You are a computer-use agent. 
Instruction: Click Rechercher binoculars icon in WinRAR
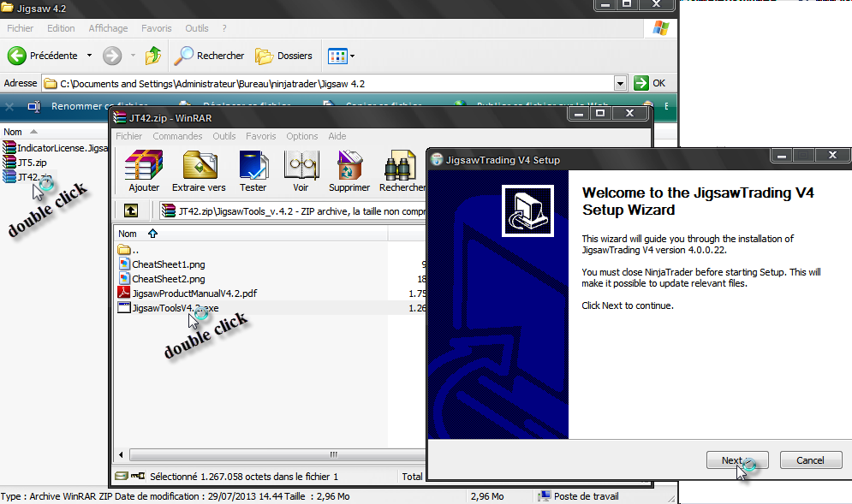pos(401,164)
